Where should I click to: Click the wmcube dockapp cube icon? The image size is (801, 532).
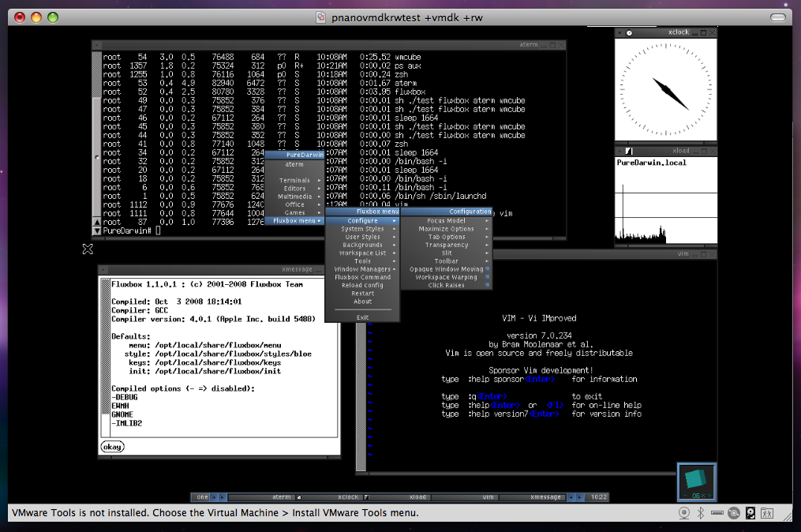[697, 482]
